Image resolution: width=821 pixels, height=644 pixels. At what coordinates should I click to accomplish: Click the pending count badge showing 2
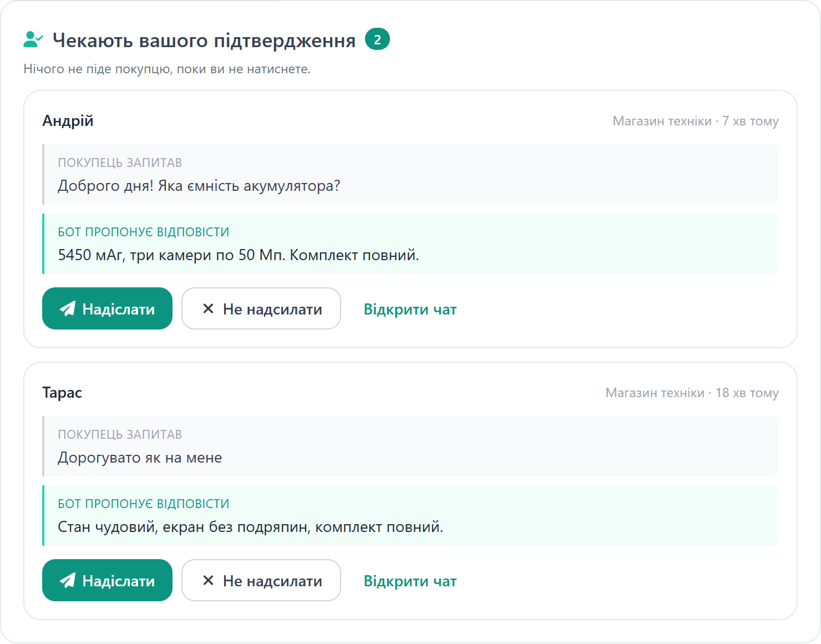tap(377, 39)
